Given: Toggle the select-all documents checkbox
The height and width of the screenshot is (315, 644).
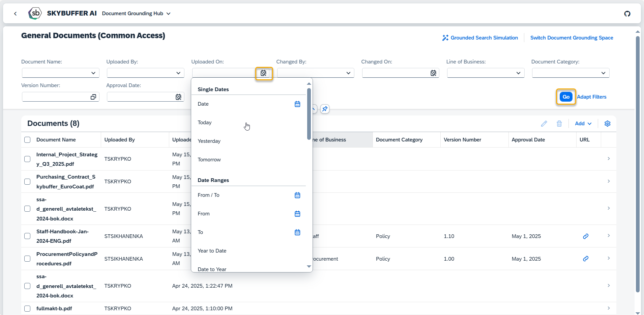Looking at the screenshot, I should [x=27, y=140].
